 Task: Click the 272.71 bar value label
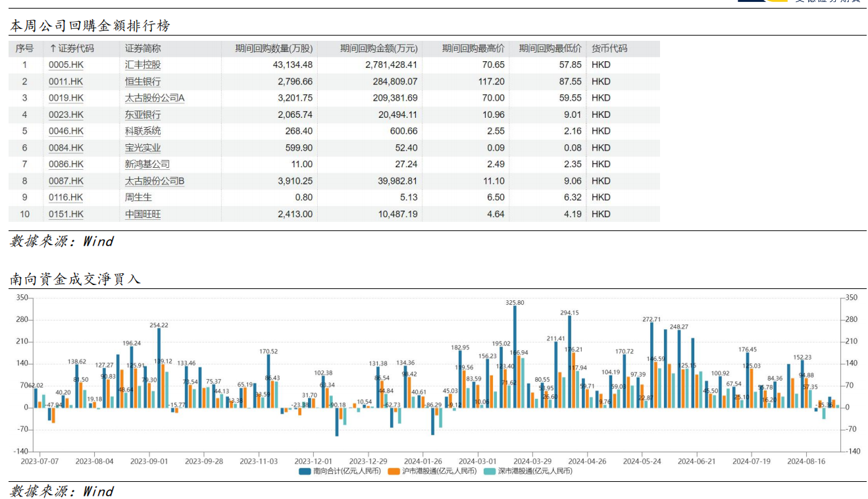click(x=651, y=319)
